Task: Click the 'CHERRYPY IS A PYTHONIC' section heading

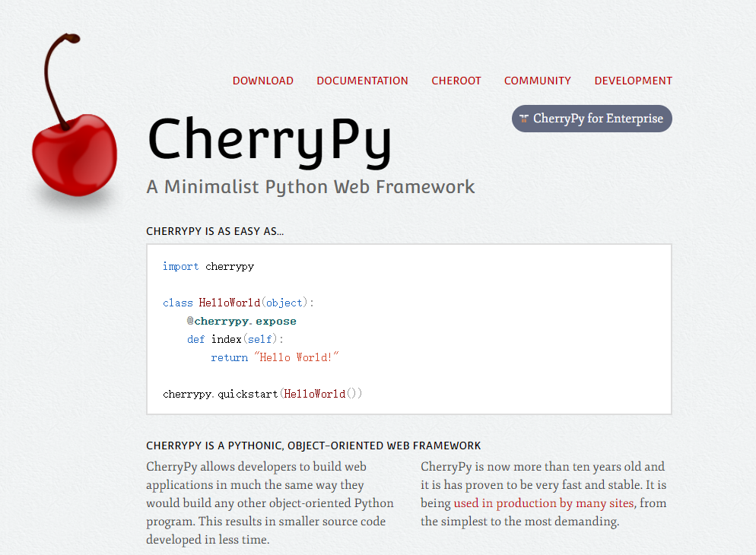Action: pyautogui.click(x=313, y=446)
